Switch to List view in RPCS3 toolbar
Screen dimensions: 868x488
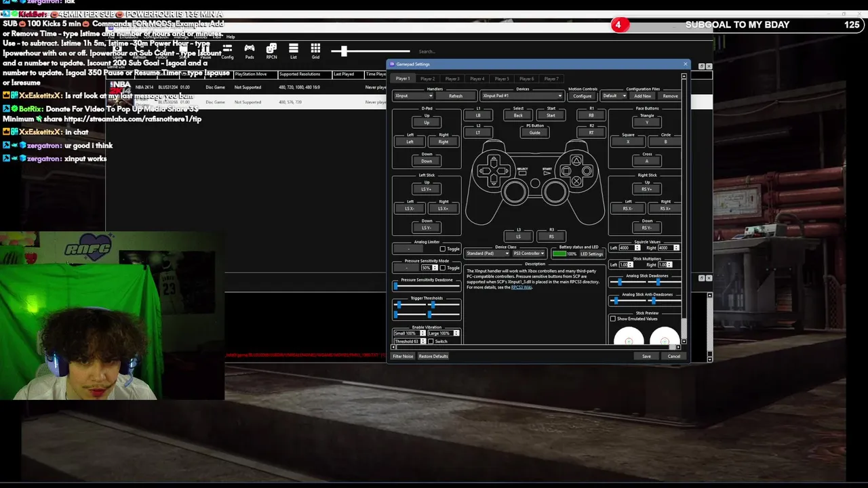[x=294, y=51]
